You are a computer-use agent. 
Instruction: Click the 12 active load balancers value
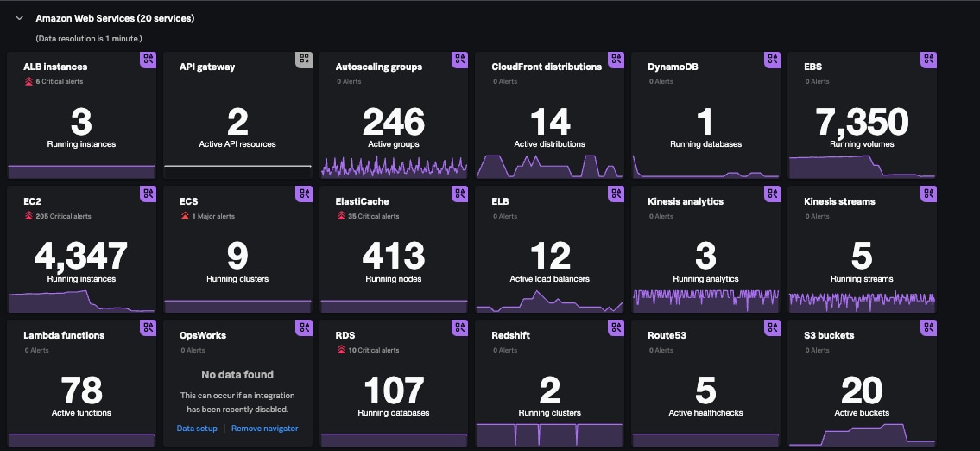tap(550, 256)
